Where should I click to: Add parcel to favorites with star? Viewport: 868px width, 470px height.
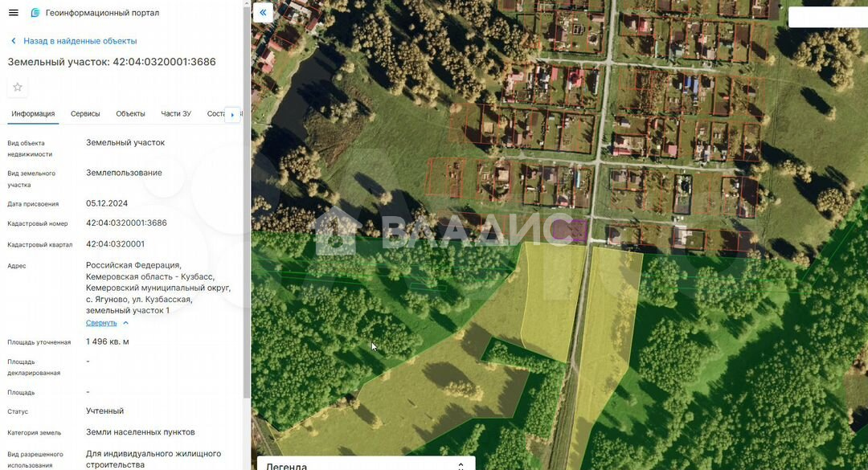(x=18, y=87)
